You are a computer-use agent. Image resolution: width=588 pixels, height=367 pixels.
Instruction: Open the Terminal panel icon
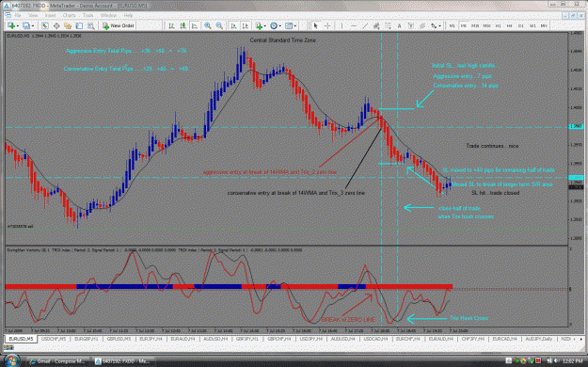point(79,25)
